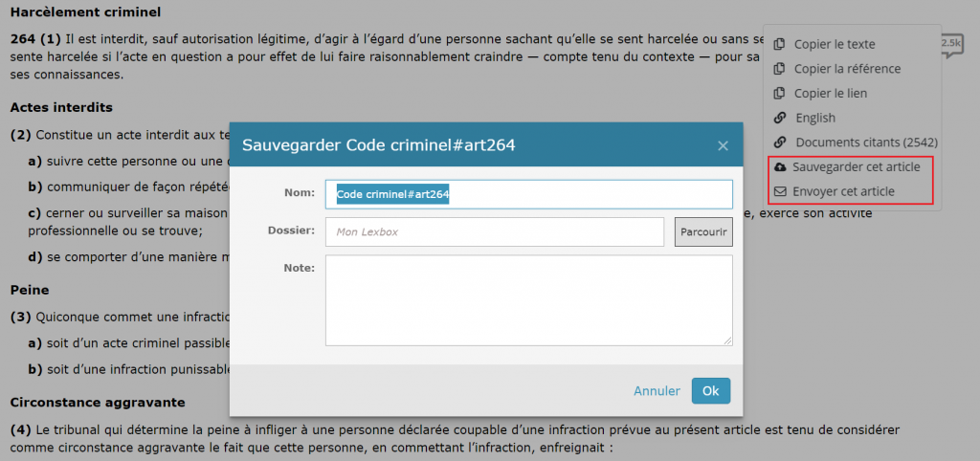This screenshot has width=980, height=461.
Task: Click the copy icon beside Copier le lien
Action: tap(780, 94)
